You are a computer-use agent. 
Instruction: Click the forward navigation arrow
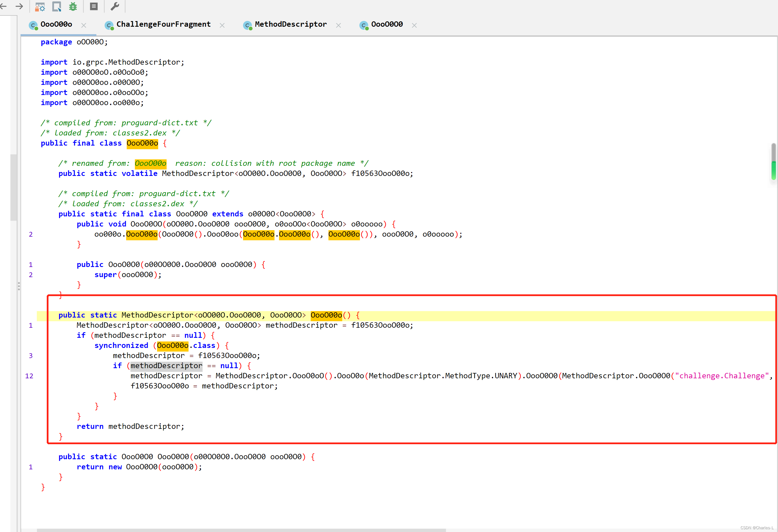click(x=19, y=6)
